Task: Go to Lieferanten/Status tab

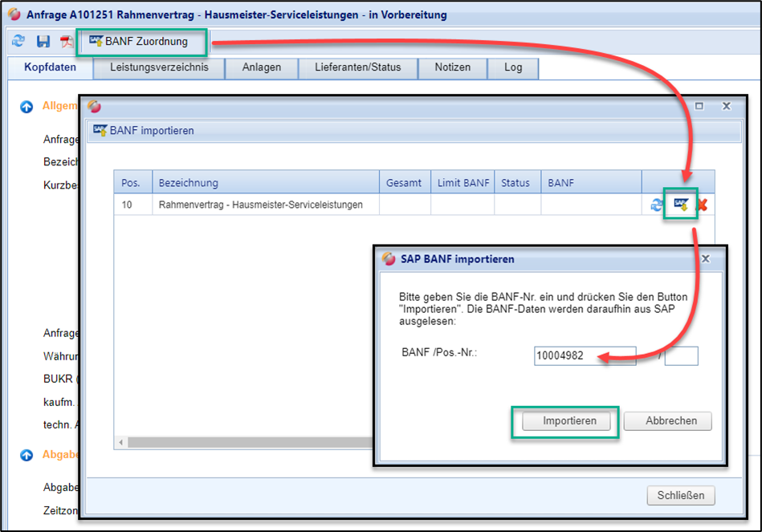Action: coord(357,67)
